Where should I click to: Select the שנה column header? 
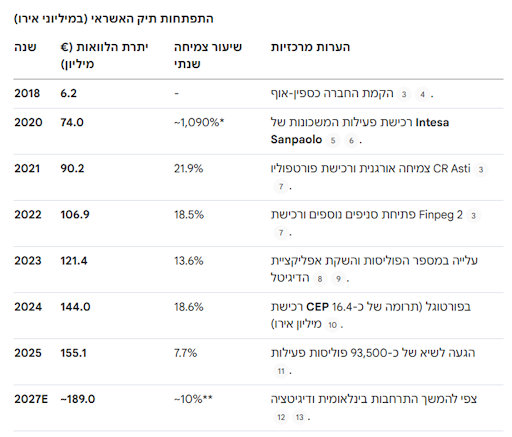pyautogui.click(x=25, y=47)
